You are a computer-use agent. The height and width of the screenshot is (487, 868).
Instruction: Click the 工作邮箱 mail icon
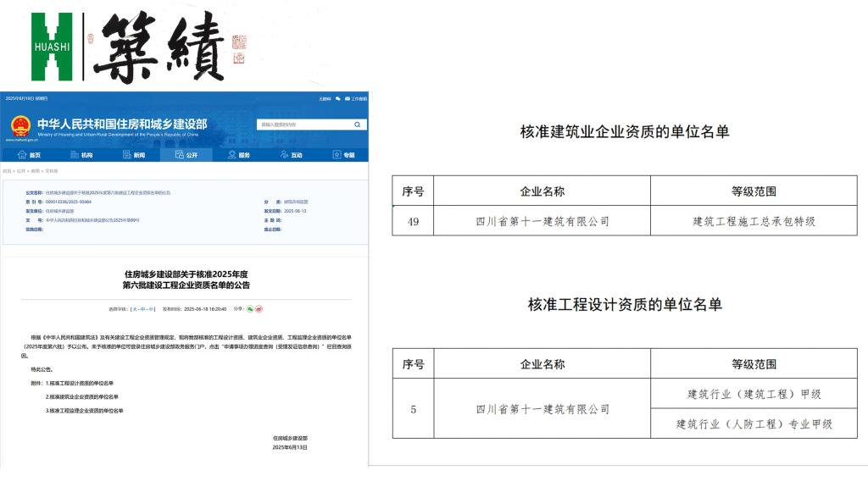(355, 99)
